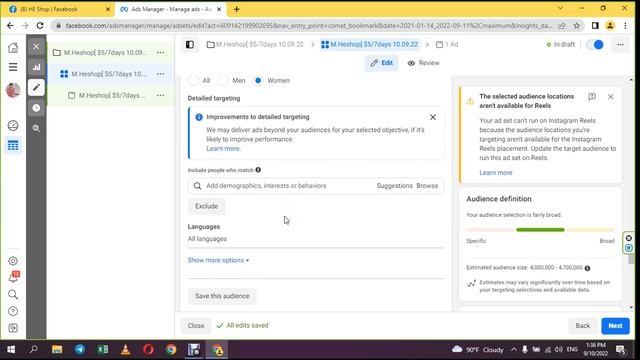This screenshot has width=640, height=360.
Task: Click the feedback icon on Reels warning
Action: 592,97
